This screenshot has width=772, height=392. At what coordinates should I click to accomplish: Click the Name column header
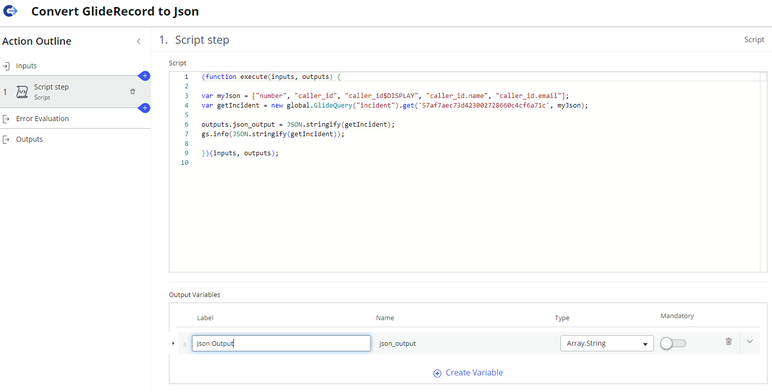pos(385,318)
